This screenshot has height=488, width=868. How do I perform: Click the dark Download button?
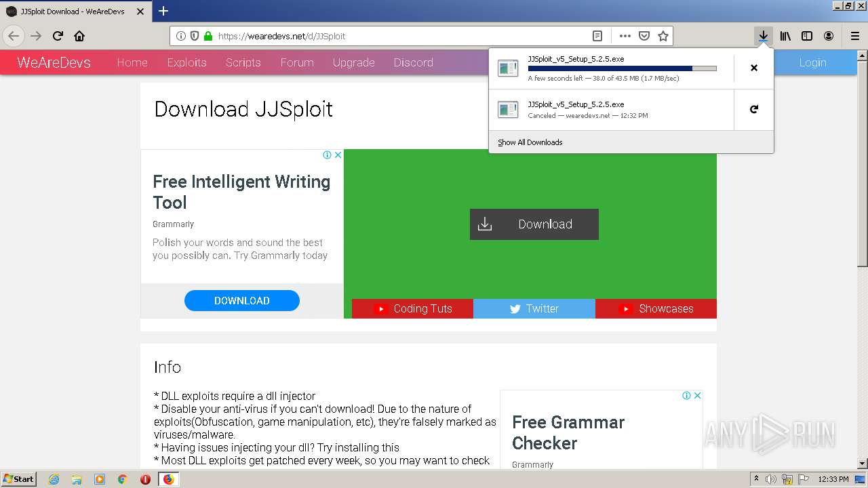[x=534, y=224]
